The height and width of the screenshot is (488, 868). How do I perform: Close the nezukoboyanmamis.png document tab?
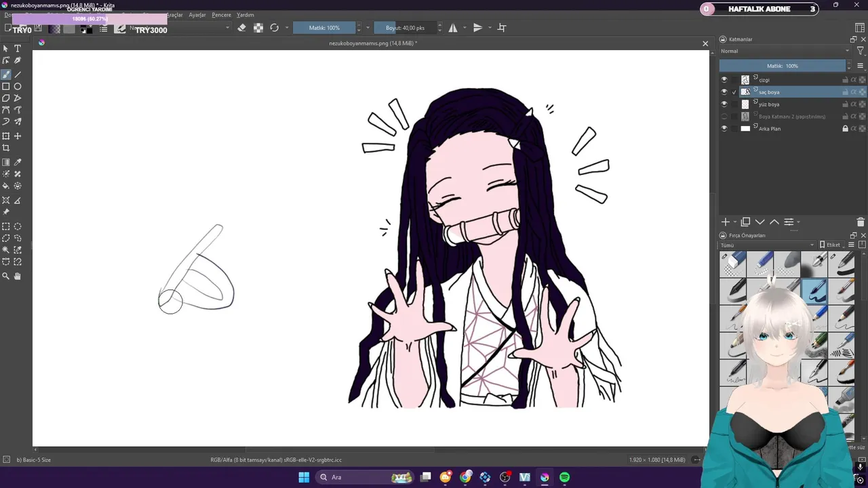point(705,43)
